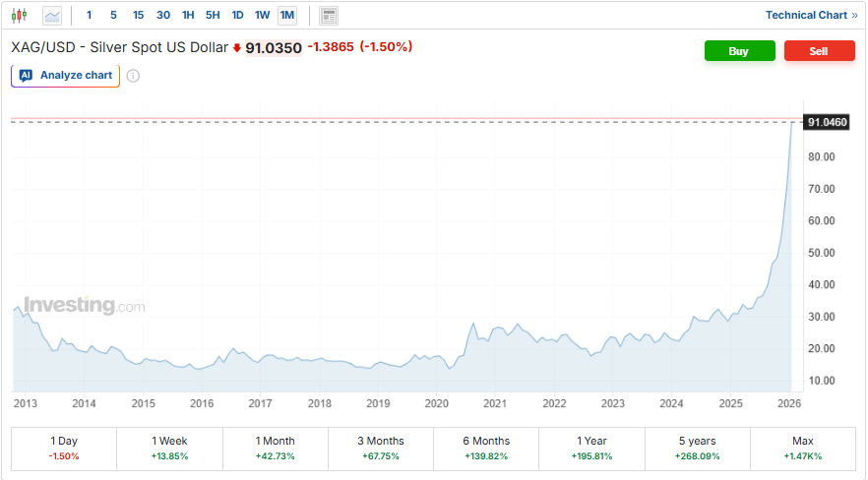Screen dimensions: 868x480
Task: Click the AI icon in Analyze chart
Action: pyautogui.click(x=27, y=75)
